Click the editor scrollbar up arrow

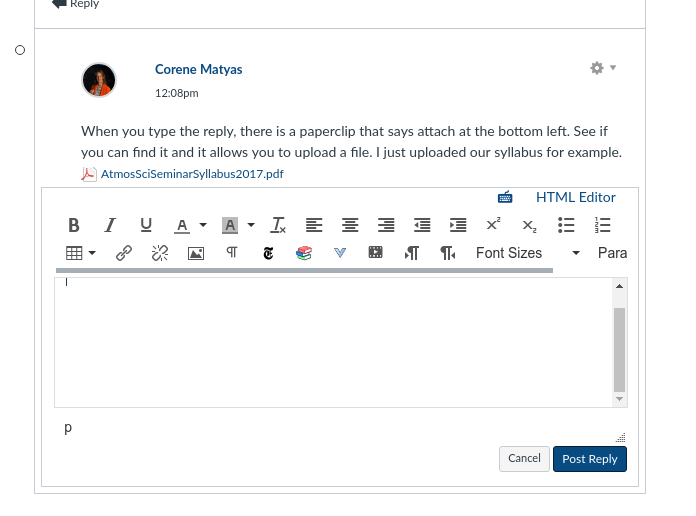coord(620,286)
